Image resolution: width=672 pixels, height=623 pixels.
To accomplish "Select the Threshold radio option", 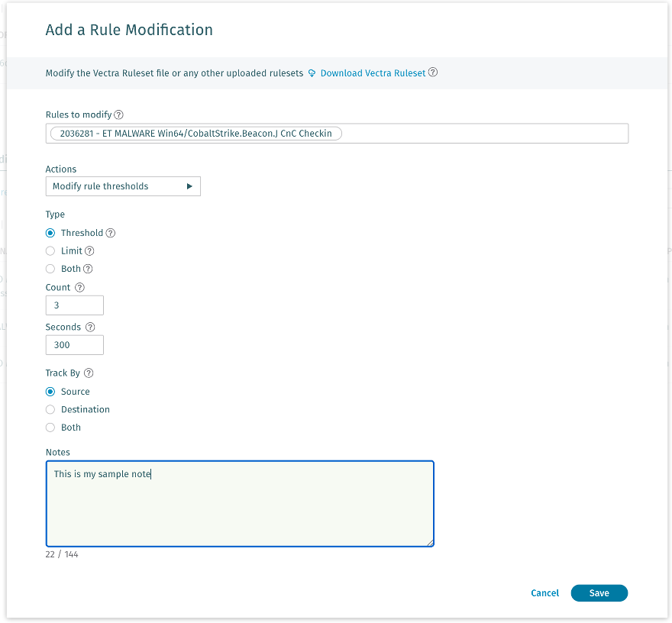I will 50,232.
